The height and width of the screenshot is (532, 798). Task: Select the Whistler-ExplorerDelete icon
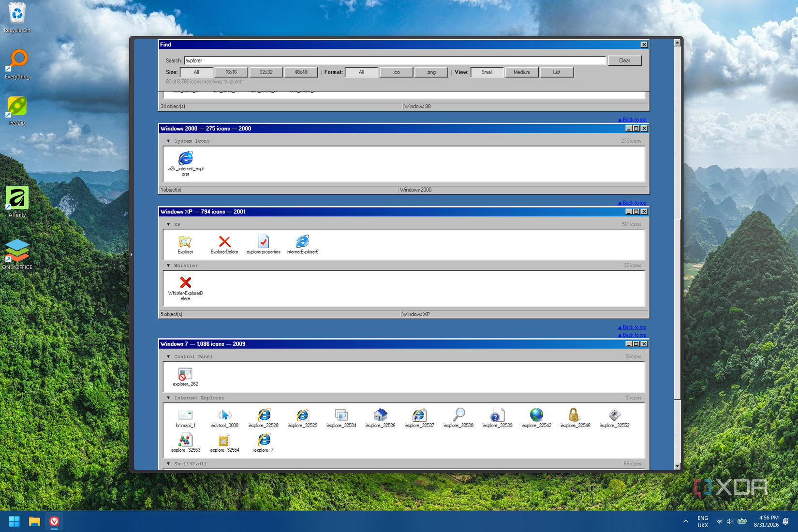[185, 288]
